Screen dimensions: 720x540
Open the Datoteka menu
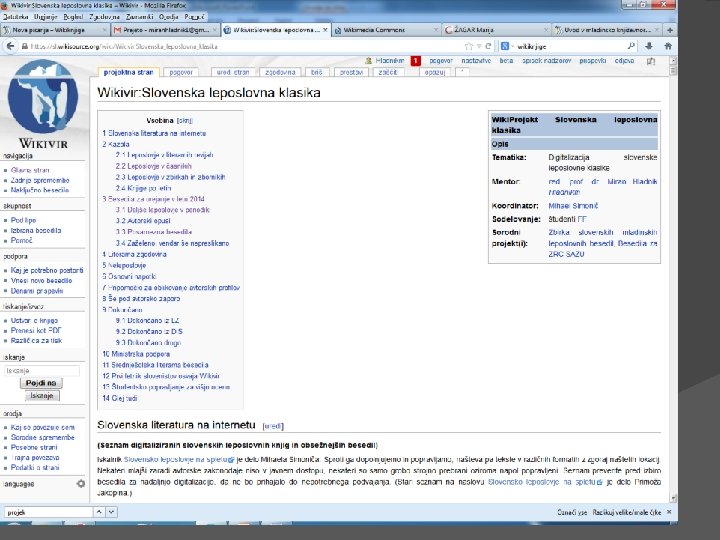16,17
